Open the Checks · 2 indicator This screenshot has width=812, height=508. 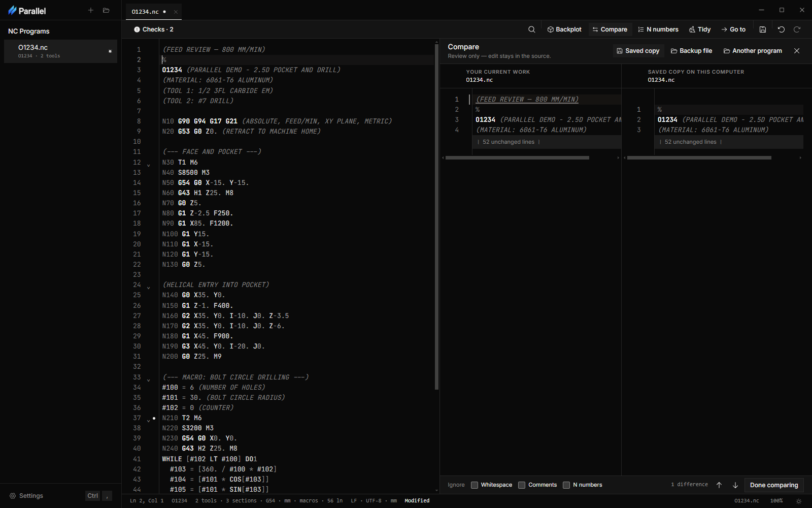click(x=154, y=29)
